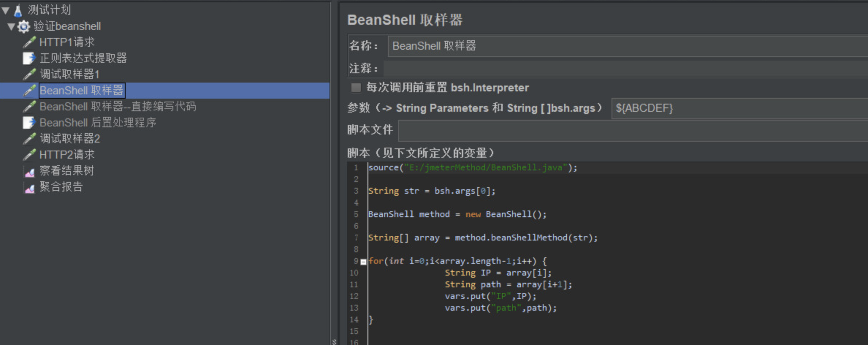The width and height of the screenshot is (868, 345).
Task: Open the 正则表达式提取器 element
Action: [83, 58]
